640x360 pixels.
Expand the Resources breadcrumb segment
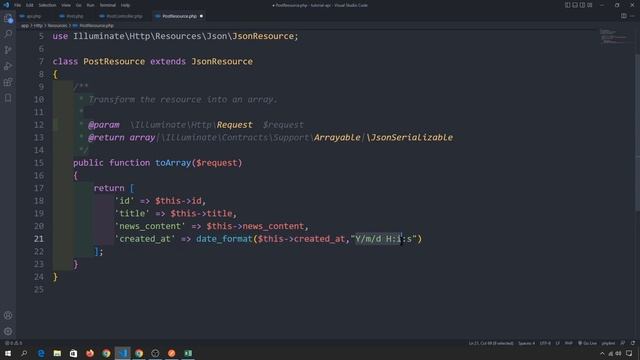click(x=58, y=26)
